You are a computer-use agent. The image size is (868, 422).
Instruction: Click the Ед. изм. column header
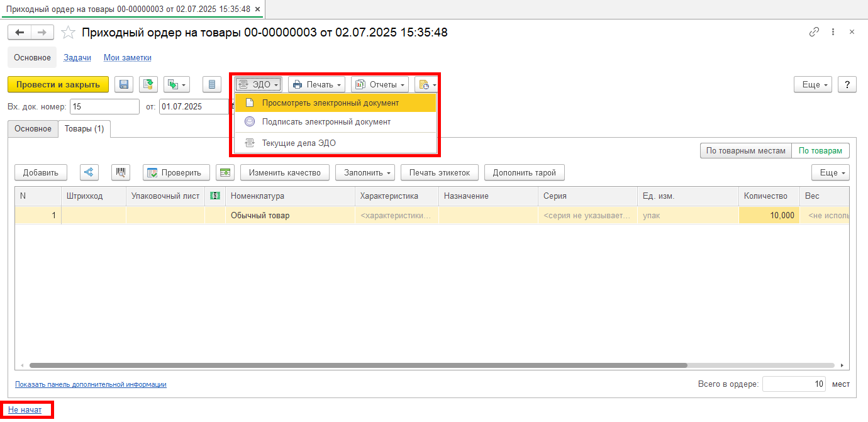[688, 196]
